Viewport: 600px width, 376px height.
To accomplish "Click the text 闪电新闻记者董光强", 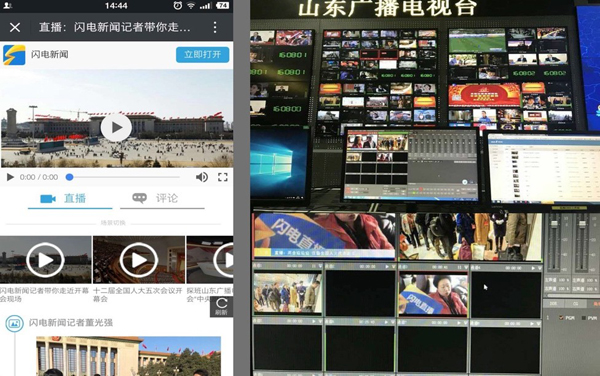I will point(71,323).
